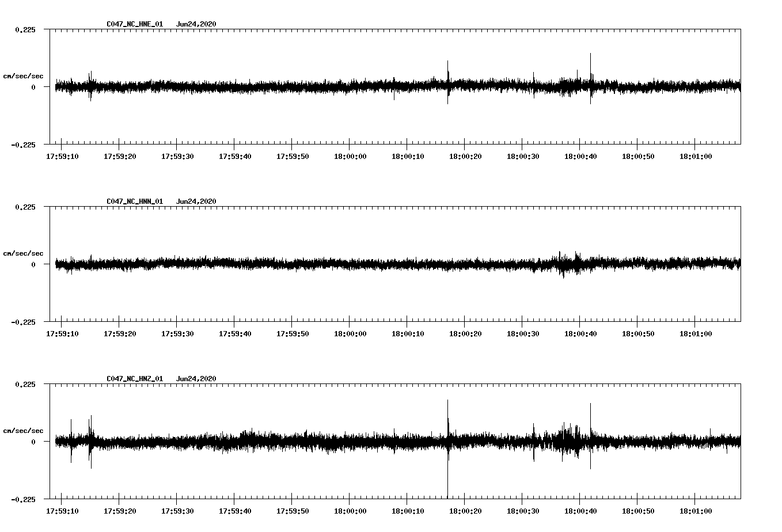Click the -0.225 axis minimum on HNZ plot

23,499
